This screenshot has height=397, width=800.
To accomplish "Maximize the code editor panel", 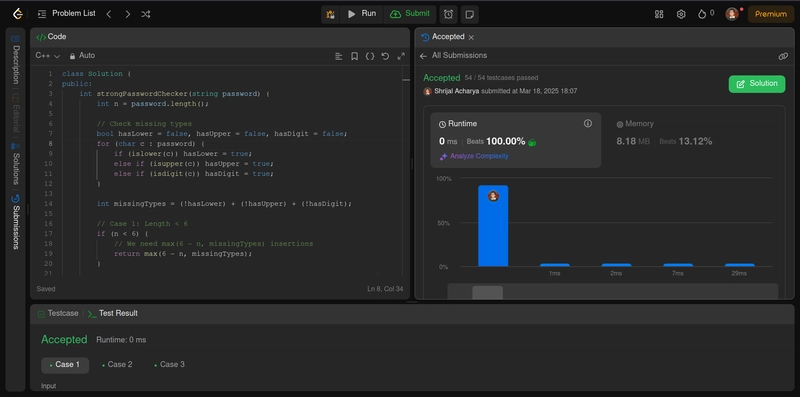I will [401, 56].
